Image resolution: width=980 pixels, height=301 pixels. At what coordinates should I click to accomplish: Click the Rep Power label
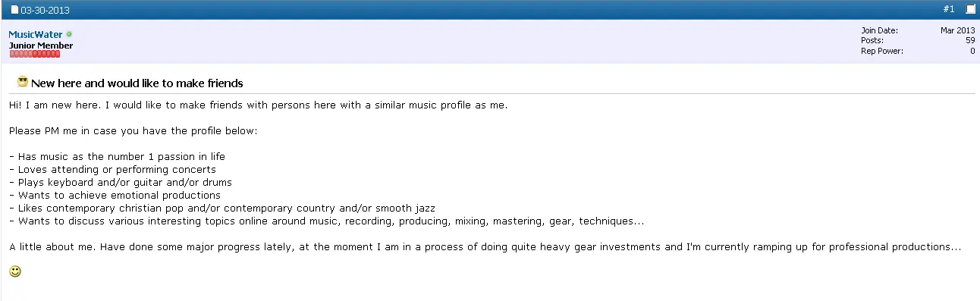[x=882, y=51]
